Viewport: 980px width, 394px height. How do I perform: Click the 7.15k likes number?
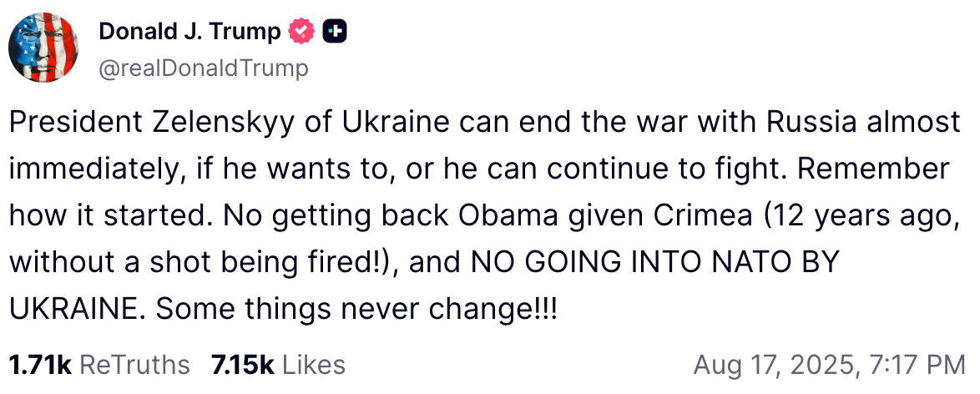[243, 365]
